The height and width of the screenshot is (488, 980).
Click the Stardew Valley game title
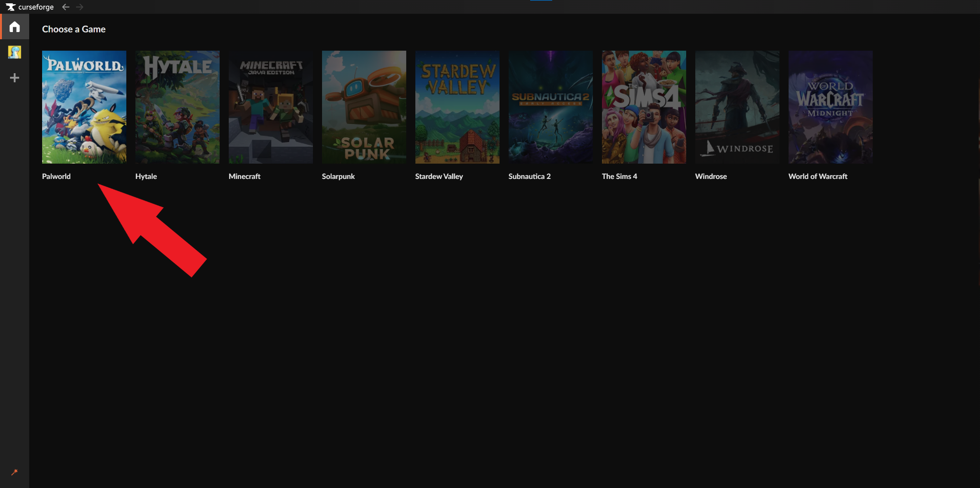point(439,177)
